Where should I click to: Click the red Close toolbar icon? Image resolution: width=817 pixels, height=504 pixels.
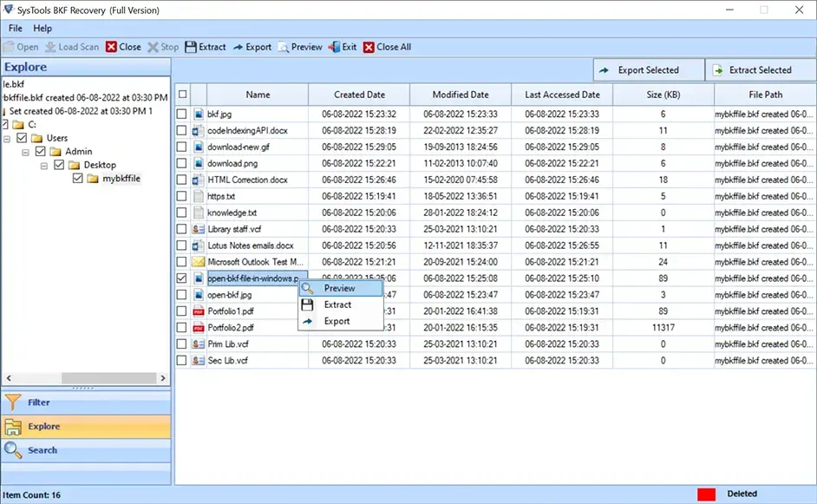(111, 47)
